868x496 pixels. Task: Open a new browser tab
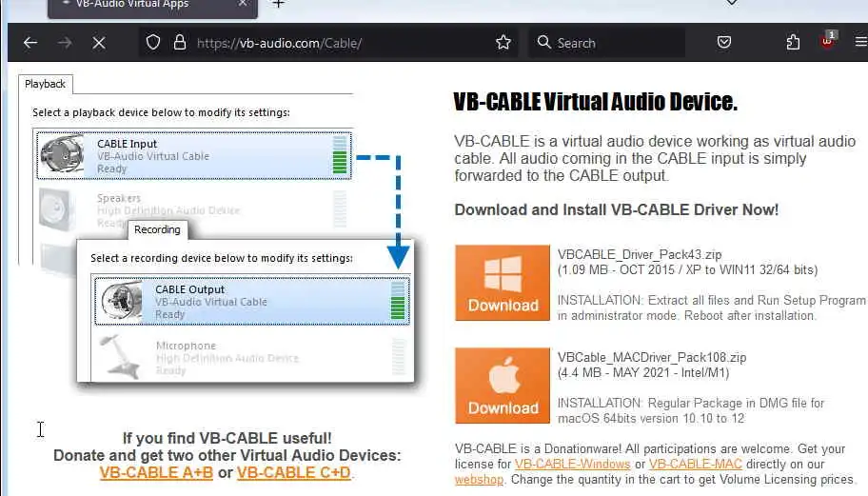coord(279,4)
